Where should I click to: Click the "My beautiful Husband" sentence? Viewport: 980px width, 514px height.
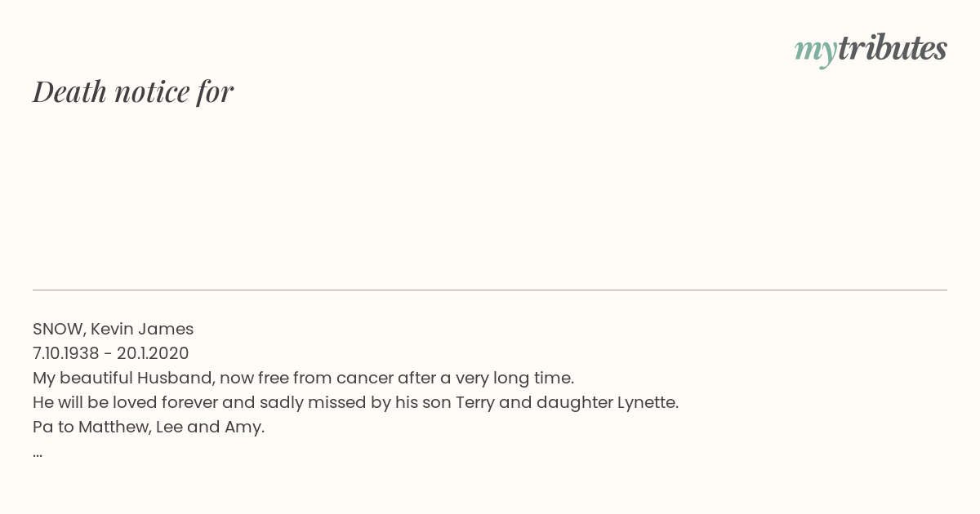tap(303, 378)
